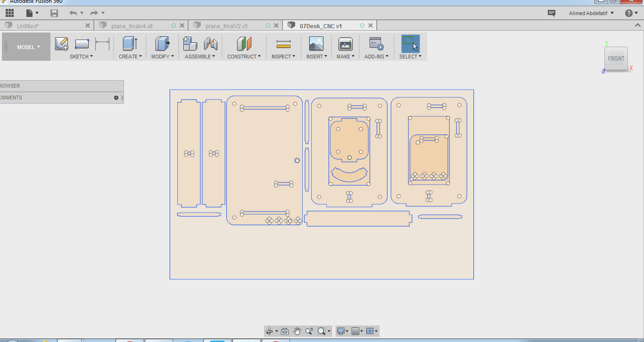Click the Select tool icon

point(411,43)
